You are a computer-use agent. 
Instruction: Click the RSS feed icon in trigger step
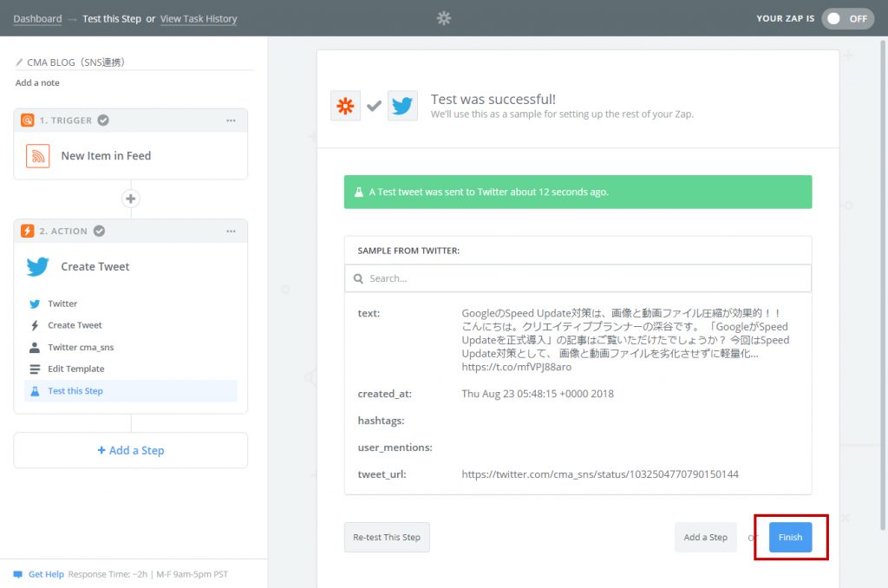click(37, 156)
